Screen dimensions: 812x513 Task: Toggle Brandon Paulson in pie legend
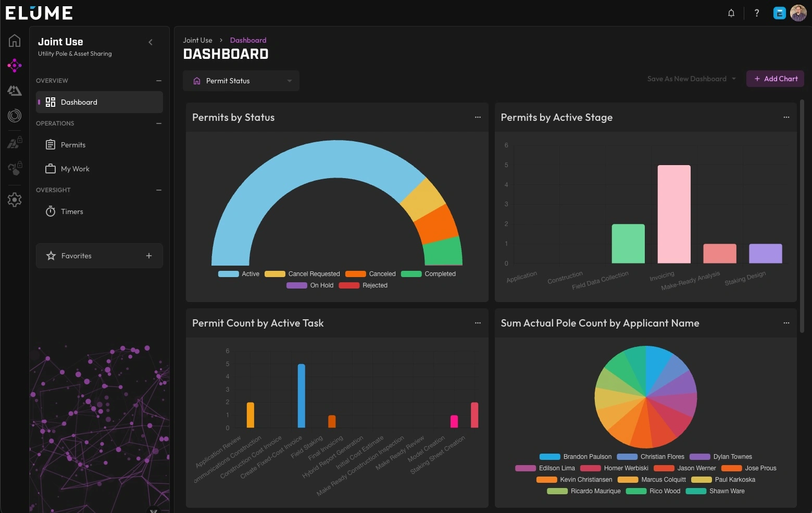pos(575,457)
